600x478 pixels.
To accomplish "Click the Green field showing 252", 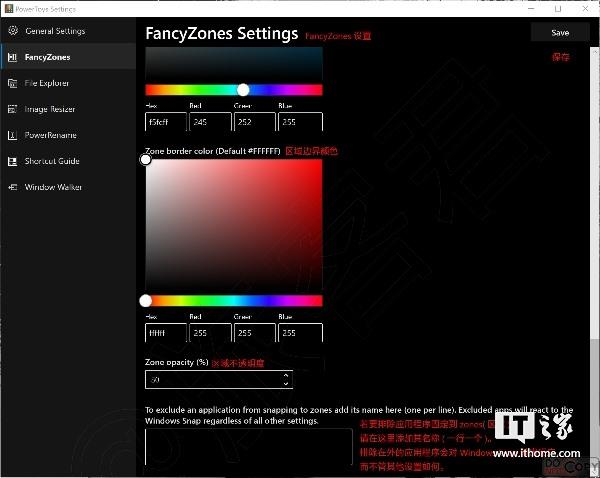I will (x=254, y=122).
